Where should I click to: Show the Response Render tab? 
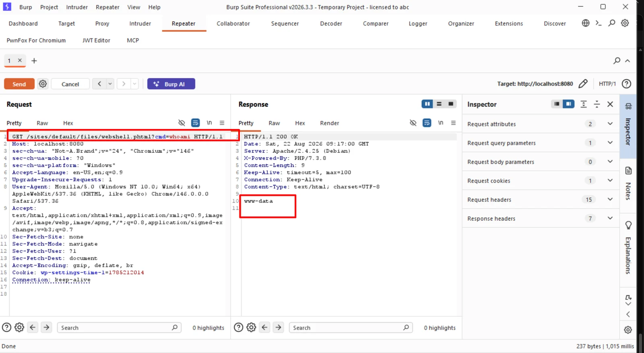pos(329,123)
